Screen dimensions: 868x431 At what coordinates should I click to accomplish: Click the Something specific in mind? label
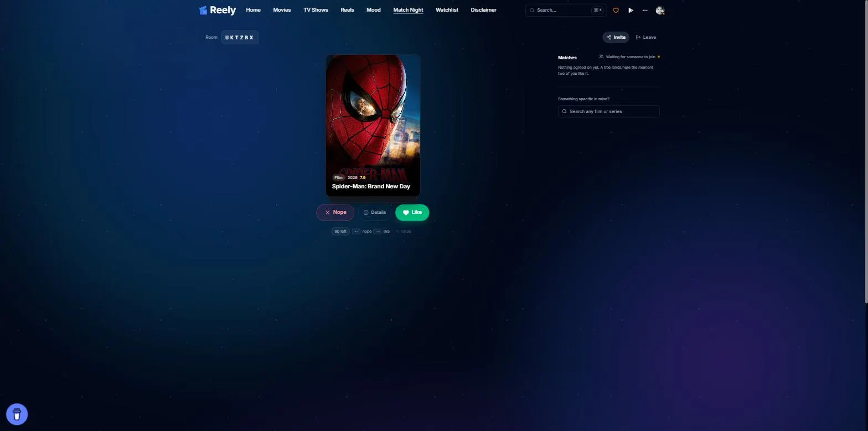583,99
